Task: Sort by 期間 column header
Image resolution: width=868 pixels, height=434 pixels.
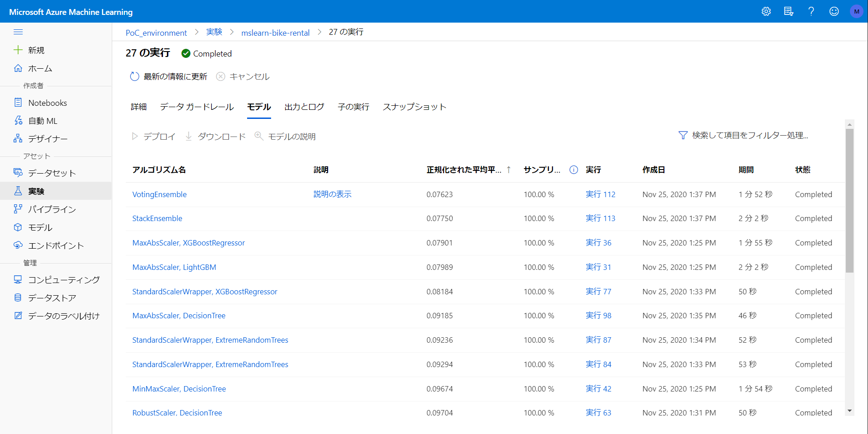Action: pyautogui.click(x=746, y=170)
